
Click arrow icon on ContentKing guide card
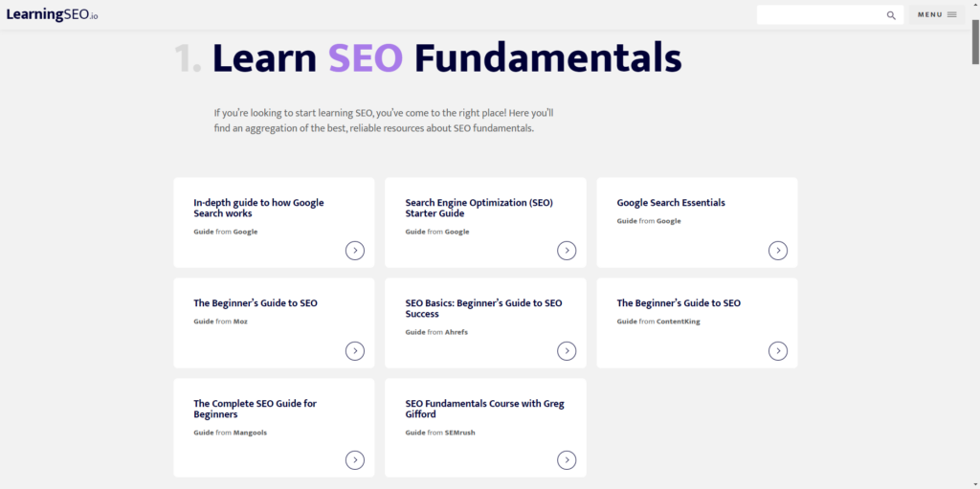[x=778, y=351]
